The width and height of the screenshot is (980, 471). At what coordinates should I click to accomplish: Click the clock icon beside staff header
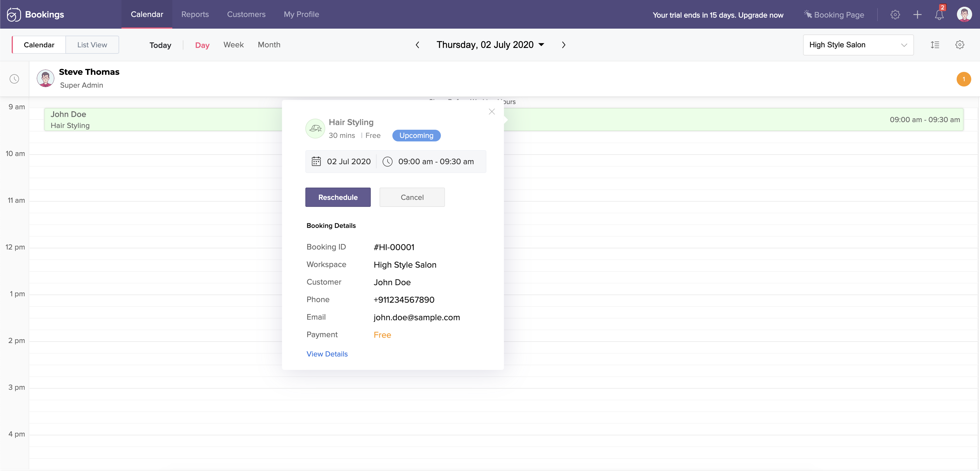pyautogui.click(x=15, y=79)
